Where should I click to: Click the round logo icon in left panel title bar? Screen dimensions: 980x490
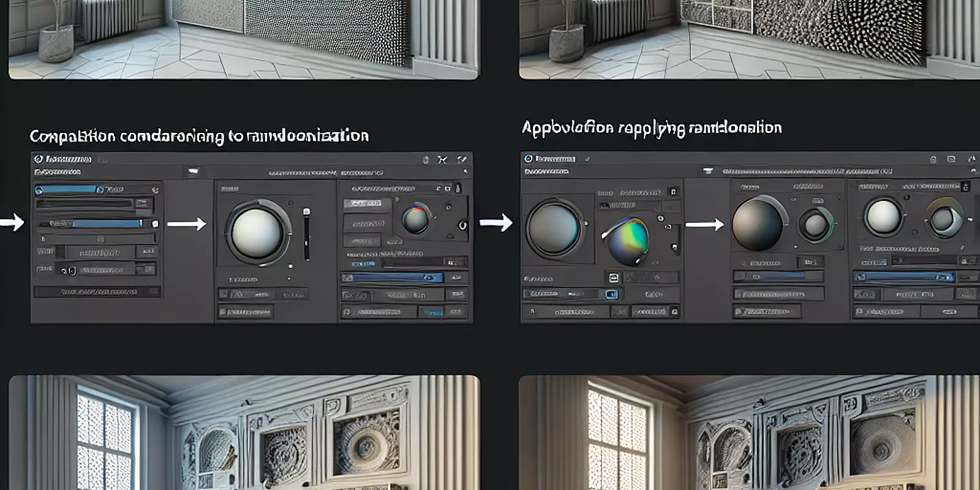[x=39, y=159]
